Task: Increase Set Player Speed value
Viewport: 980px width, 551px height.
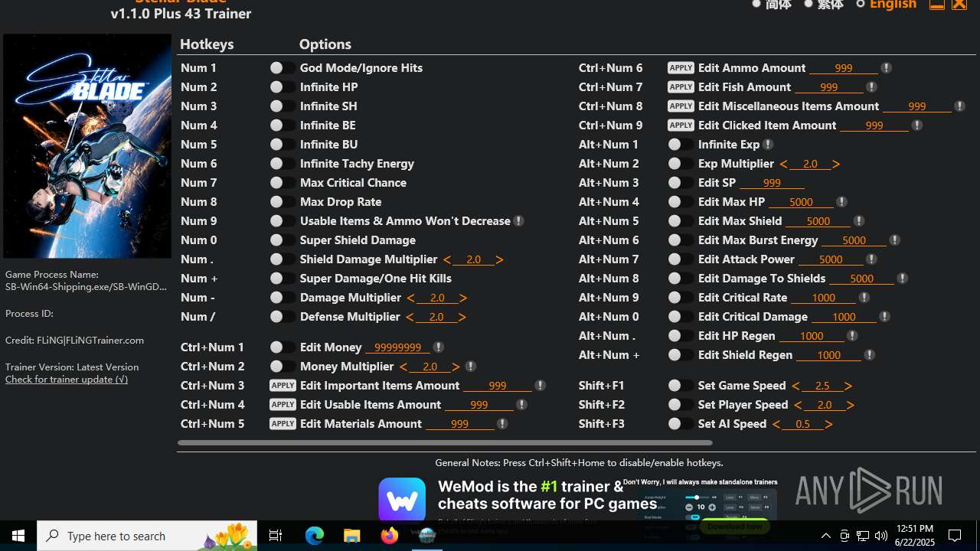Action: [851, 406]
